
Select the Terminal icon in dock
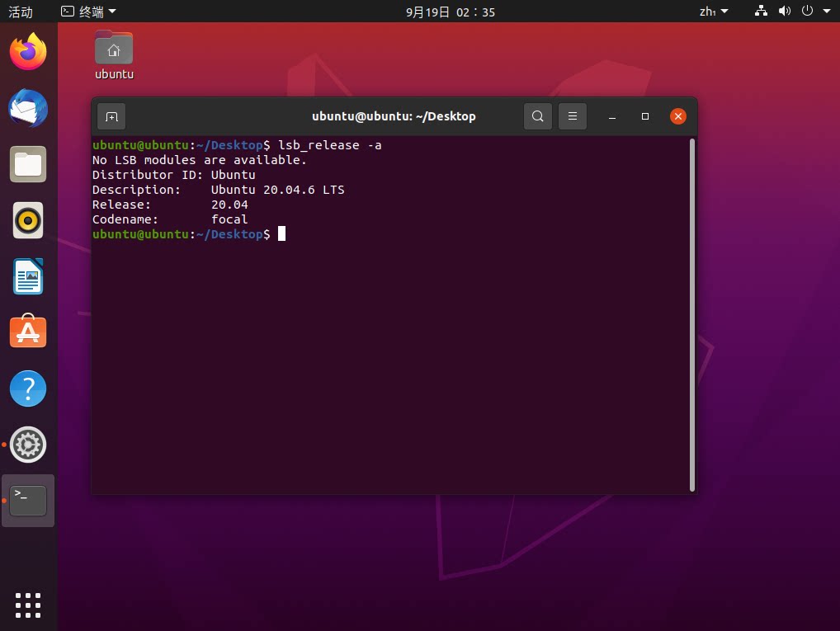click(28, 501)
